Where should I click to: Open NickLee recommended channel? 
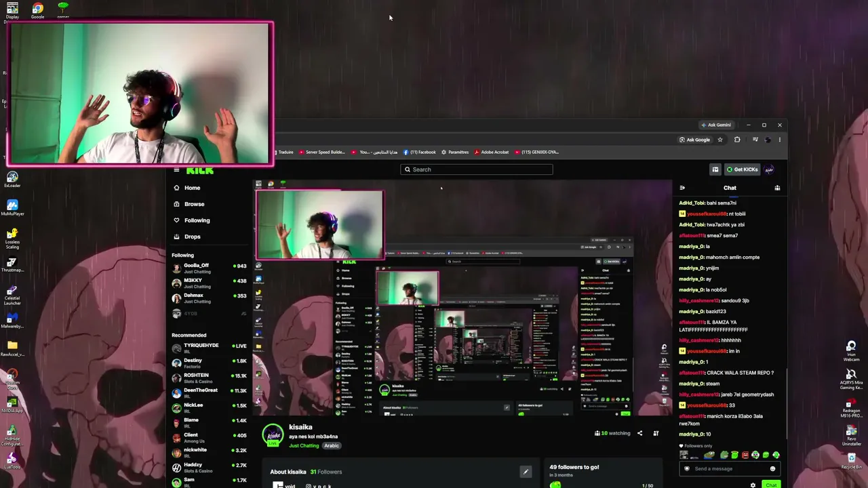click(209, 407)
